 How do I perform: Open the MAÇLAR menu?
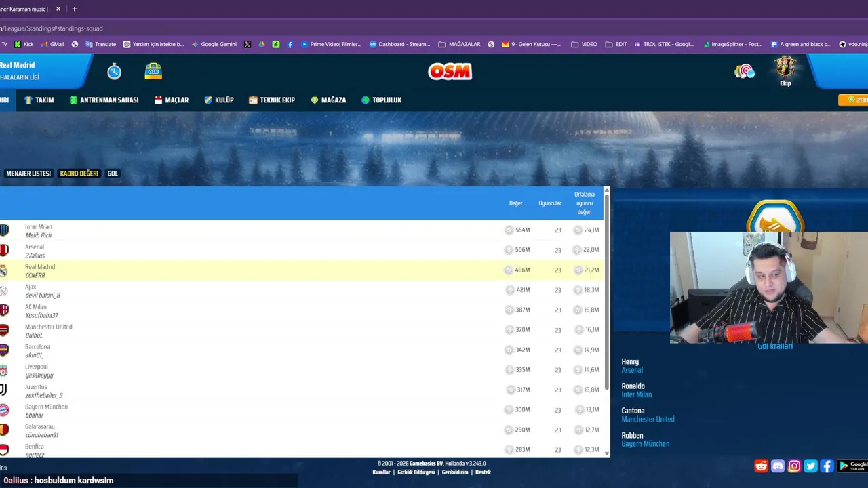(172, 100)
